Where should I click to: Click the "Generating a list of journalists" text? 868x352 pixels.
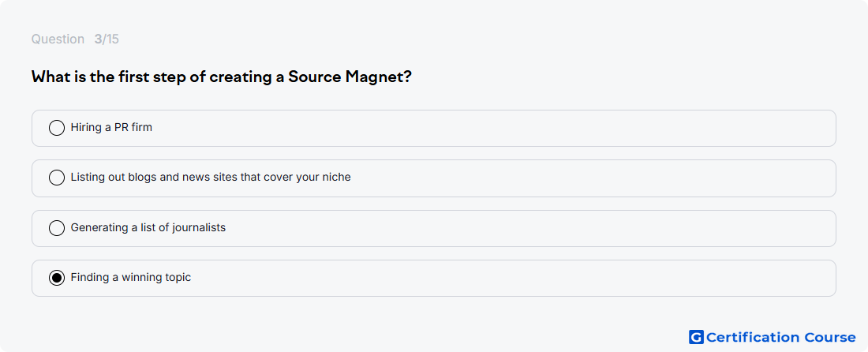click(148, 227)
